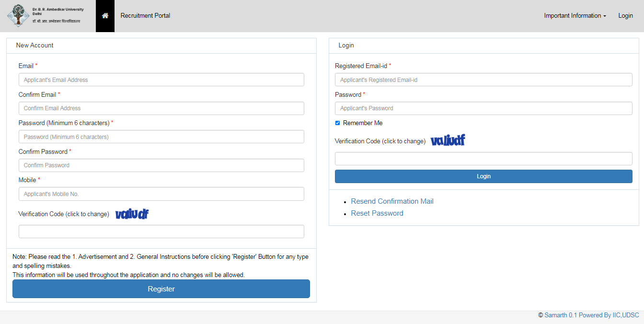The width and height of the screenshot is (644, 324).
Task: Select Login in the top navigation bar
Action: tap(625, 15)
